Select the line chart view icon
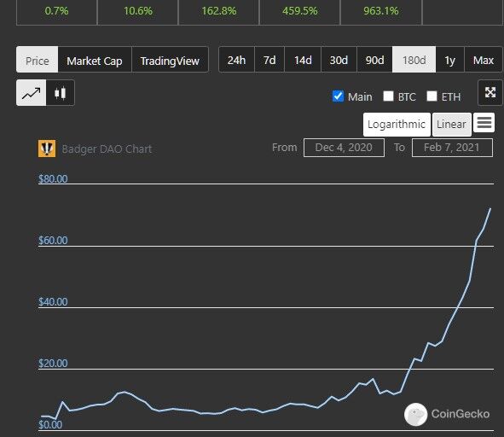This screenshot has height=437, width=504. [32, 93]
